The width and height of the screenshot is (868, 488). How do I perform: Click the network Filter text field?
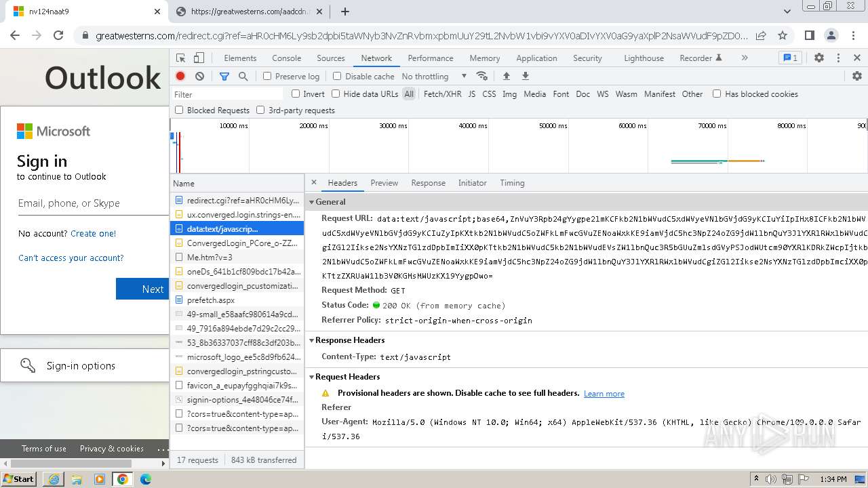[227, 94]
